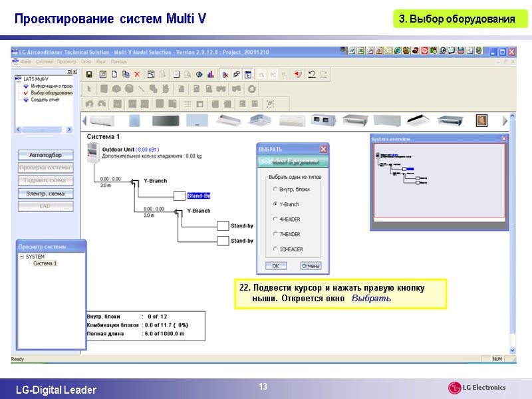The image size is (532, 399).
Task: Click the blue diamond arrows toolbar icon
Action: pyautogui.click(x=199, y=74)
